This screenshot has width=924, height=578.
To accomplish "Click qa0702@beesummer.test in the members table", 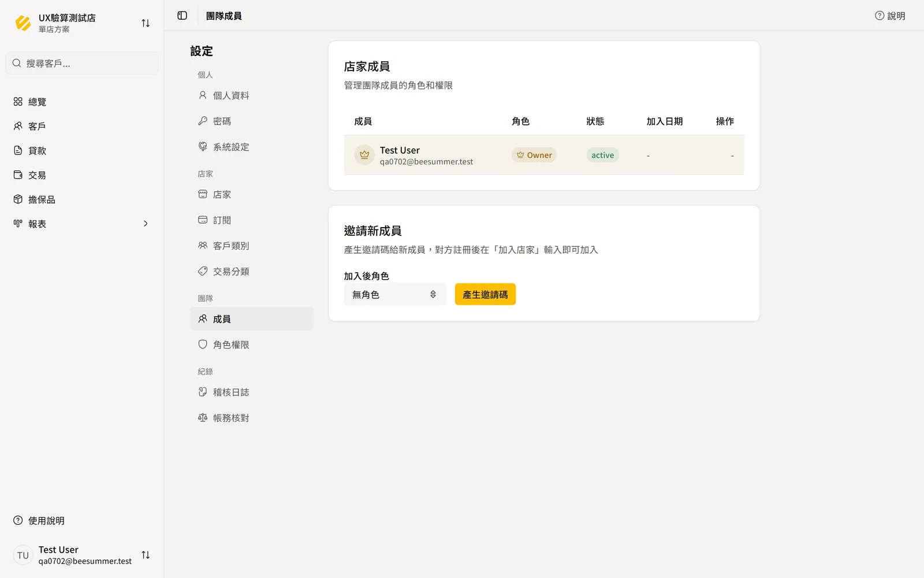I will pyautogui.click(x=426, y=162).
